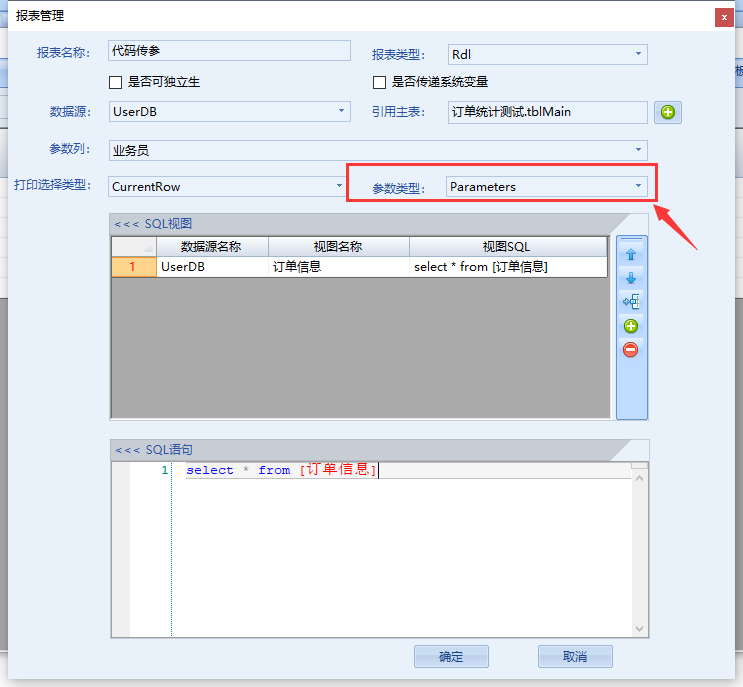This screenshot has height=687, width=743.
Task: Click the 报表名称 text field
Action: (x=229, y=51)
